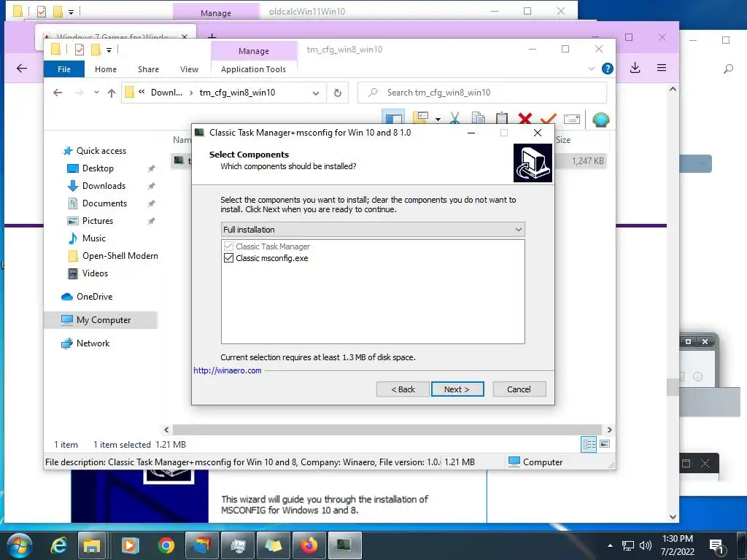
Task: Open Videos in navigation pane
Action: pyautogui.click(x=95, y=273)
